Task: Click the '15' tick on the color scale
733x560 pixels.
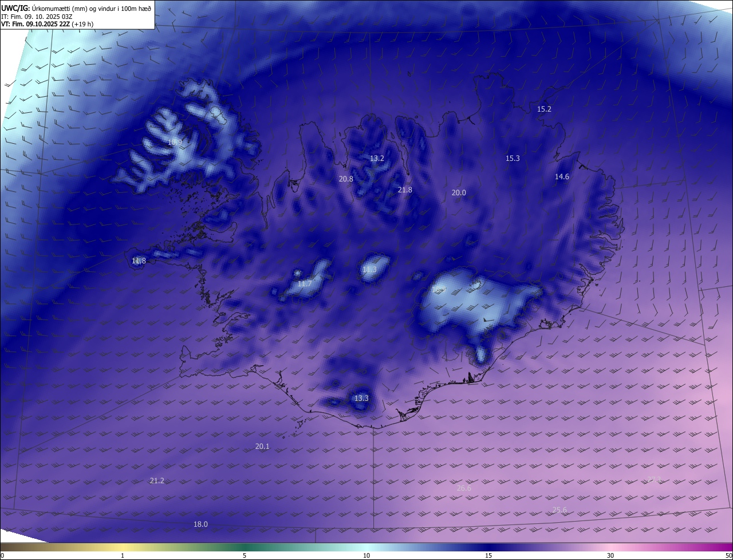Action: [x=488, y=555]
